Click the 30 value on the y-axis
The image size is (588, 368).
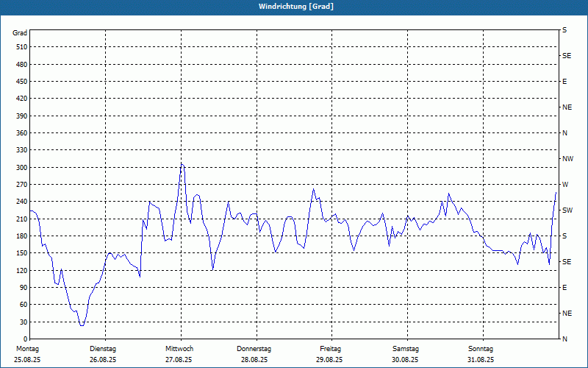pyautogui.click(x=23, y=322)
